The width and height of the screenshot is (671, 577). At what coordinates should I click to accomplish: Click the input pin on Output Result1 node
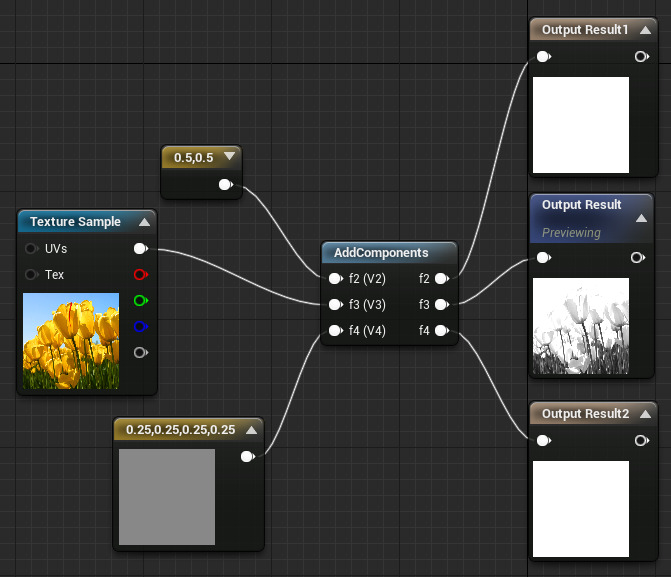543,57
